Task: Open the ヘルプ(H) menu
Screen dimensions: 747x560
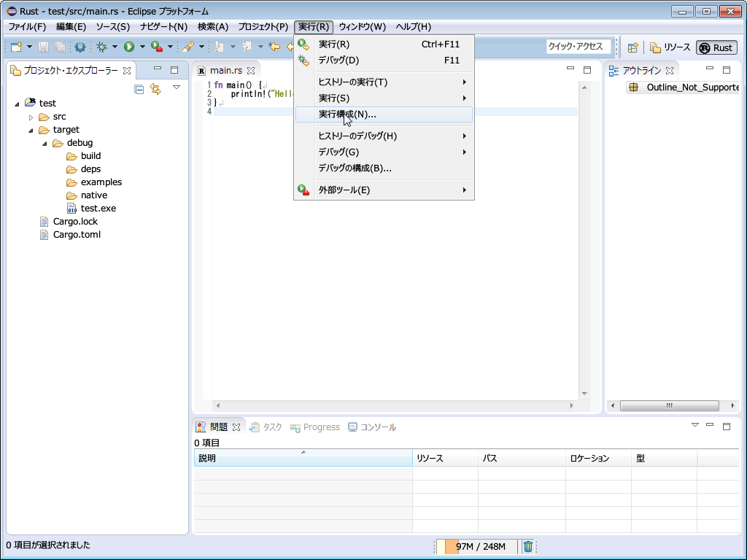Action: pyautogui.click(x=413, y=27)
